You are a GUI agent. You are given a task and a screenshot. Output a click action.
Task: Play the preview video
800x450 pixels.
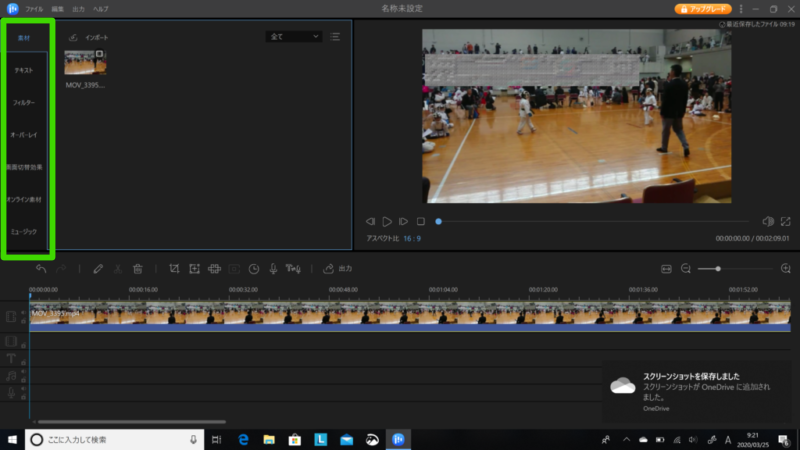[x=387, y=221]
